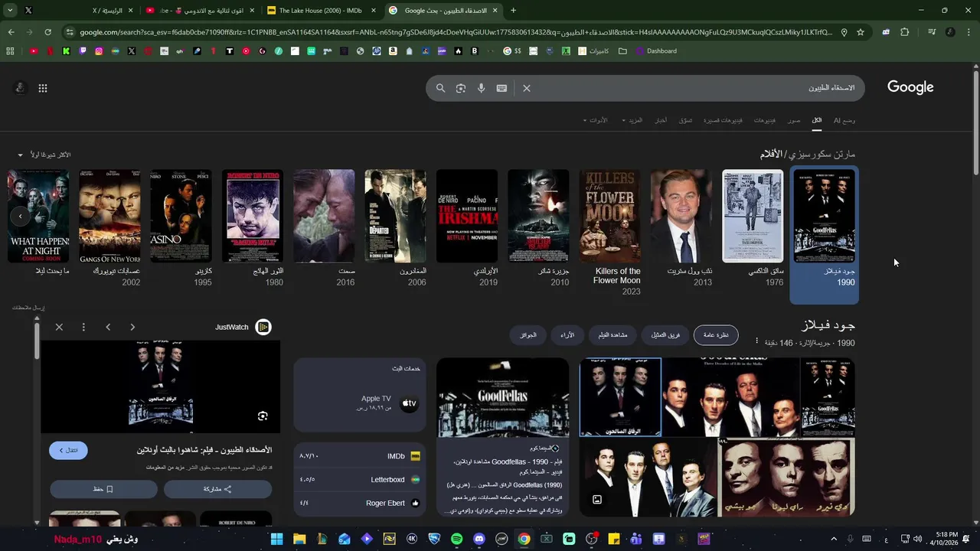Select the Gangs of New York card

(x=110, y=228)
